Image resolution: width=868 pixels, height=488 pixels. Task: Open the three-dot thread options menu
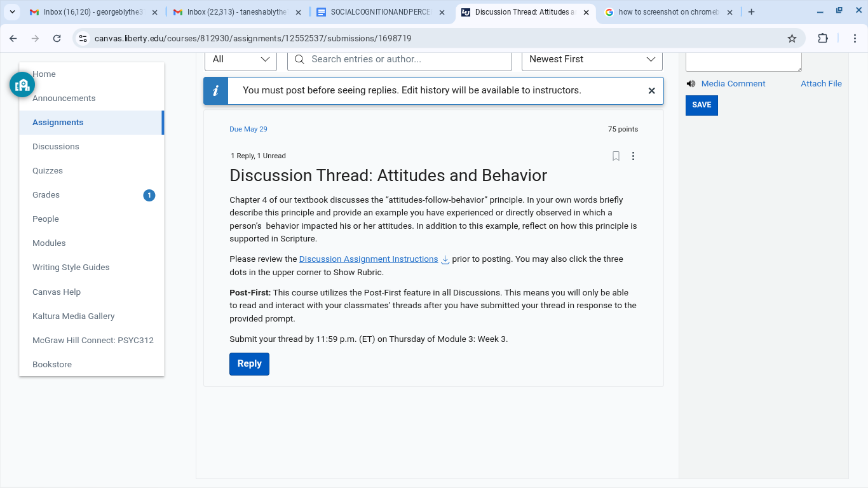click(x=633, y=156)
